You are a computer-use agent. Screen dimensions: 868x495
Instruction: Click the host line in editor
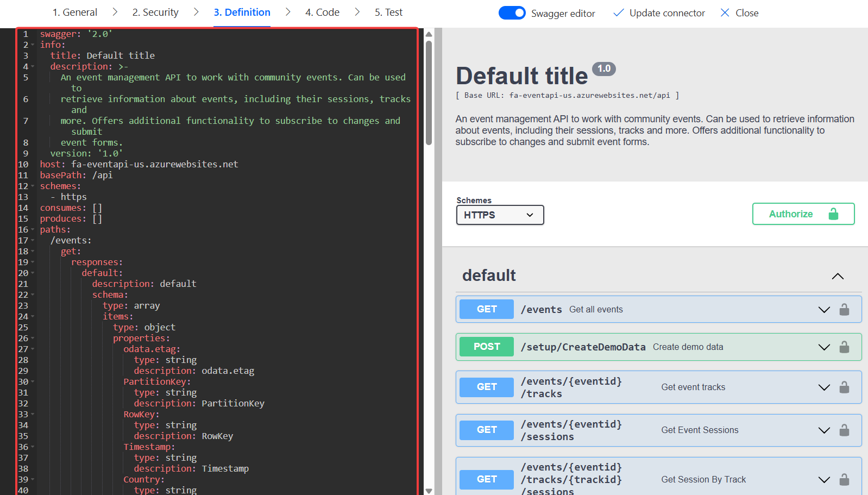[139, 164]
